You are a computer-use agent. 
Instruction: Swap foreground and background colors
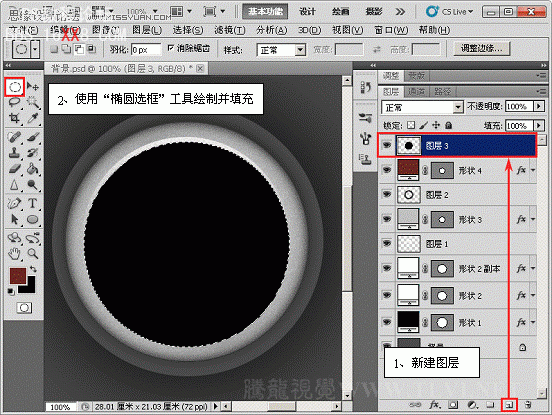pos(33,269)
